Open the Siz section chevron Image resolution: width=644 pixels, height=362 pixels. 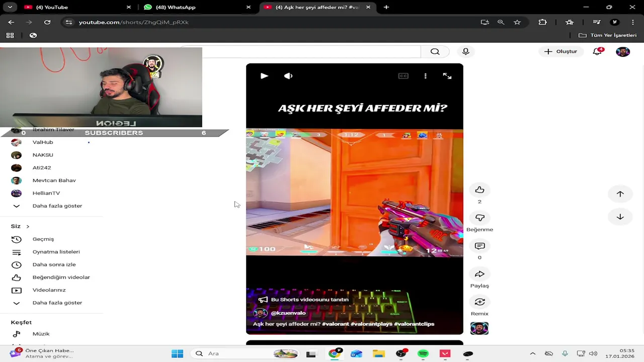(x=28, y=227)
